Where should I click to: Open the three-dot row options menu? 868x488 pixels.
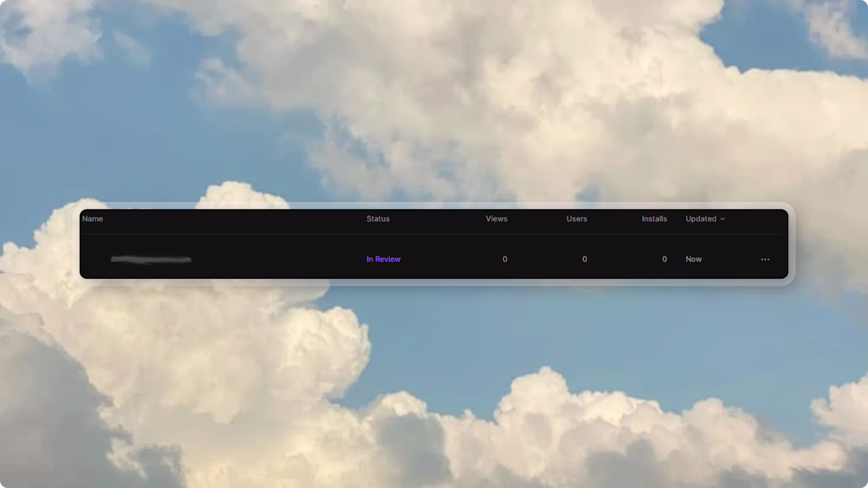[765, 259]
